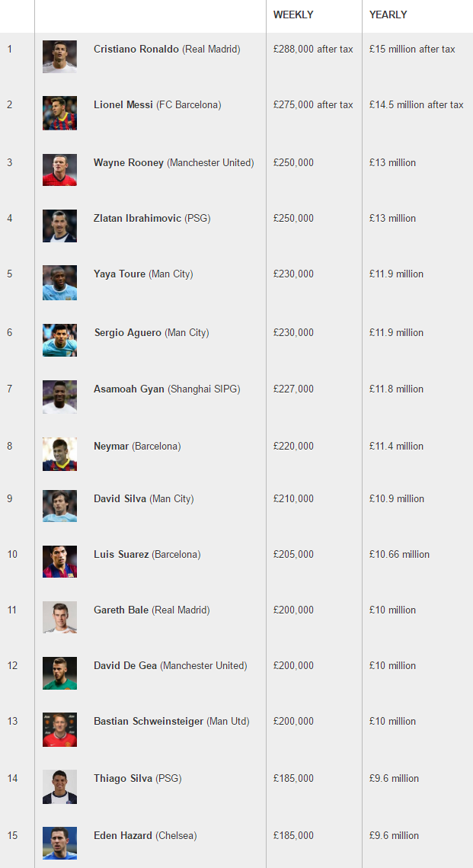Viewport: 473px width, 868px height.
Task: Click Lionel Messi's player photo
Action: [59, 113]
